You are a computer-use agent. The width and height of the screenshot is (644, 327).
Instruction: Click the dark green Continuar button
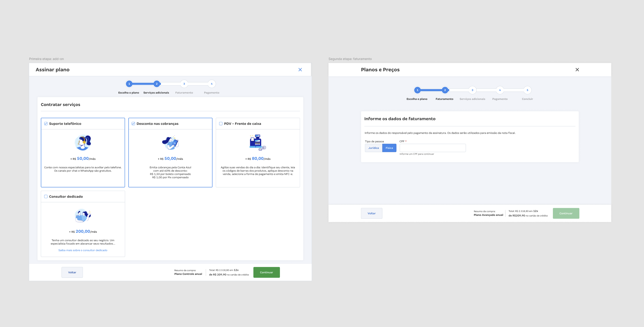point(267,273)
